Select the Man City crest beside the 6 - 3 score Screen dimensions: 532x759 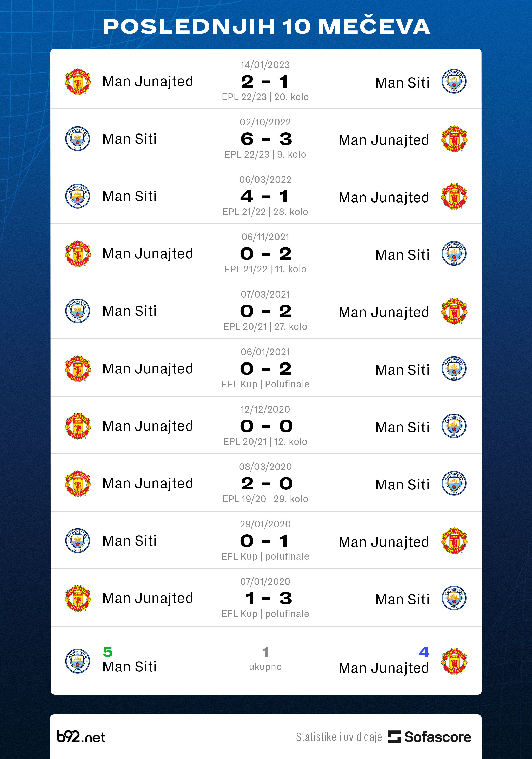click(x=78, y=139)
